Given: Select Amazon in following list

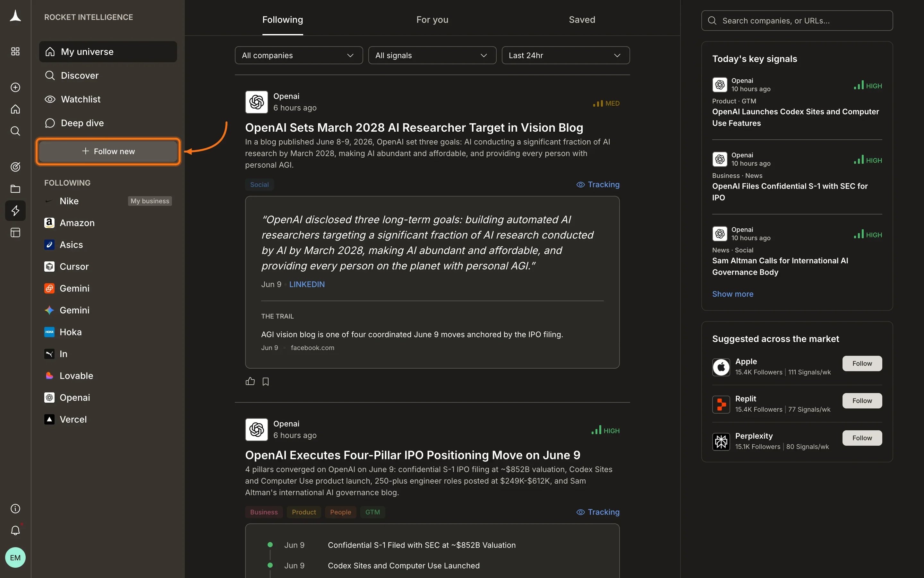Looking at the screenshot, I should pyautogui.click(x=108, y=223).
